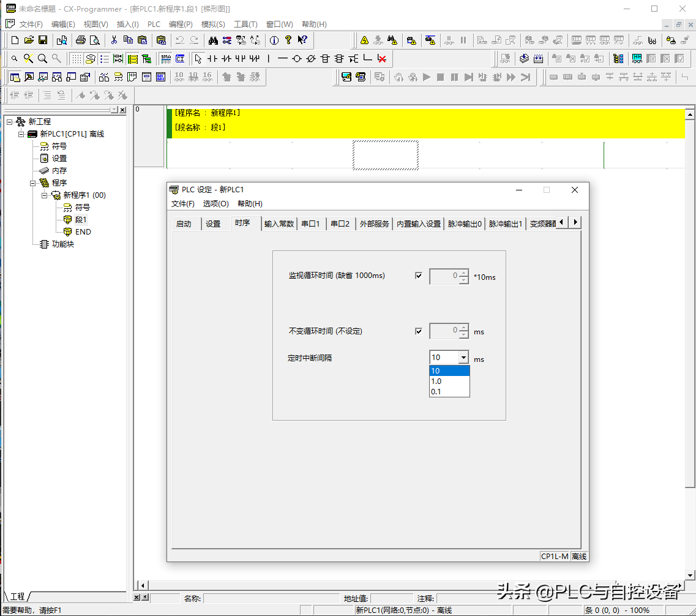Viewport: 696px width, 616px height.
Task: Open Find using the binoculars icon
Action: (x=213, y=40)
